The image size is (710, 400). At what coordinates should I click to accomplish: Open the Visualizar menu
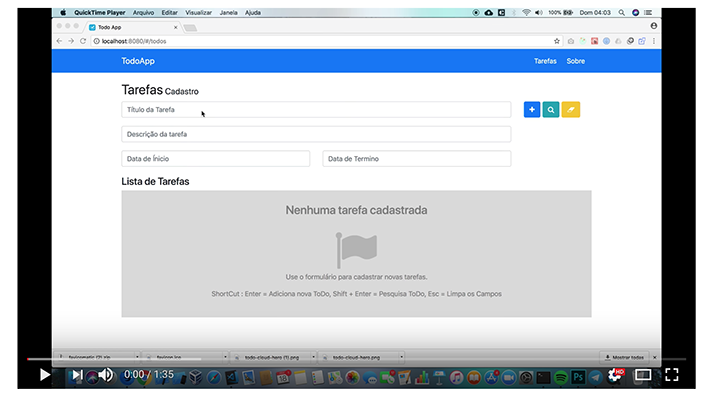(198, 13)
